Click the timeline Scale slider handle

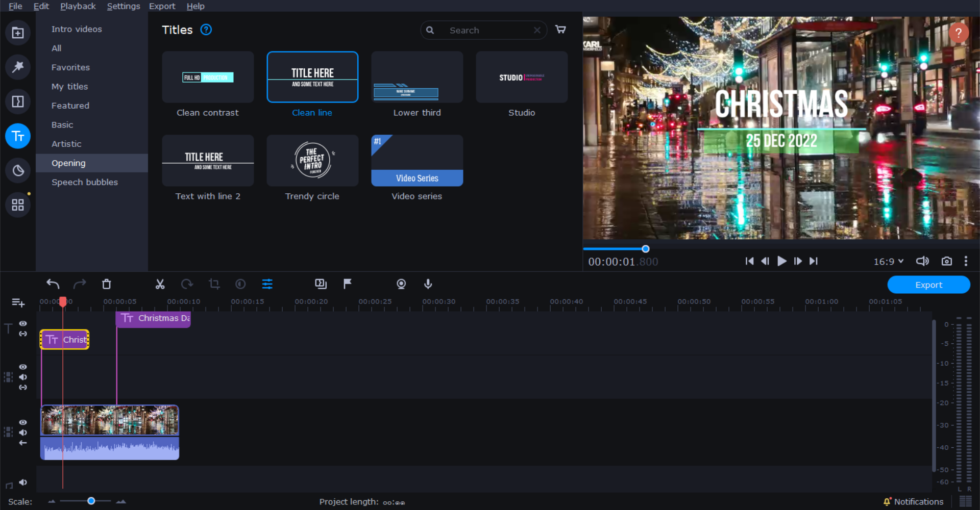click(x=91, y=501)
